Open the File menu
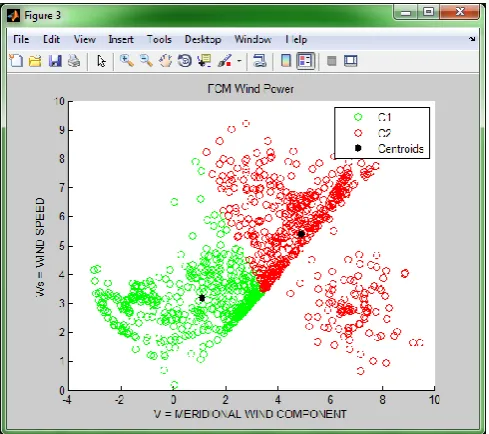 [21, 39]
